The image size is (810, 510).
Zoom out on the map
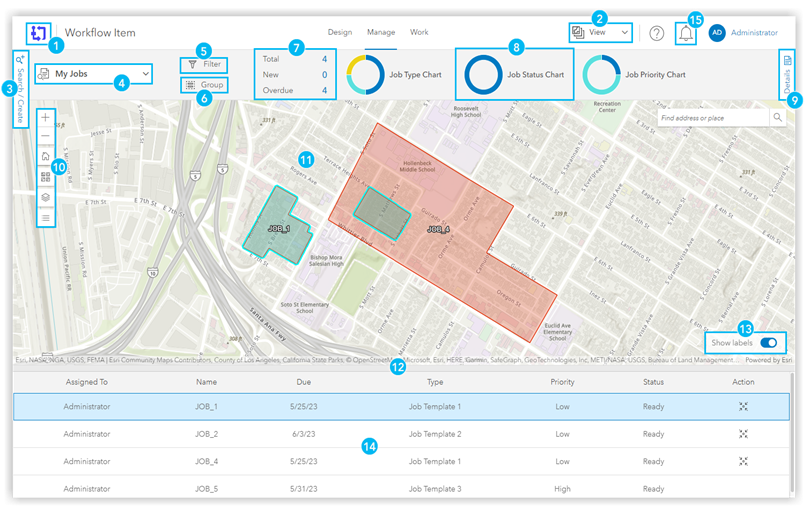tap(45, 137)
